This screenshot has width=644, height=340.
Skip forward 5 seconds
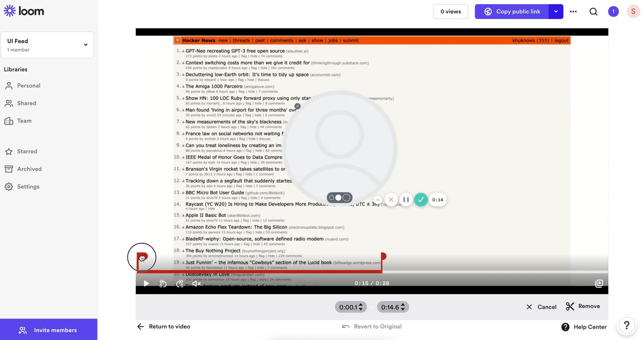pos(180,284)
